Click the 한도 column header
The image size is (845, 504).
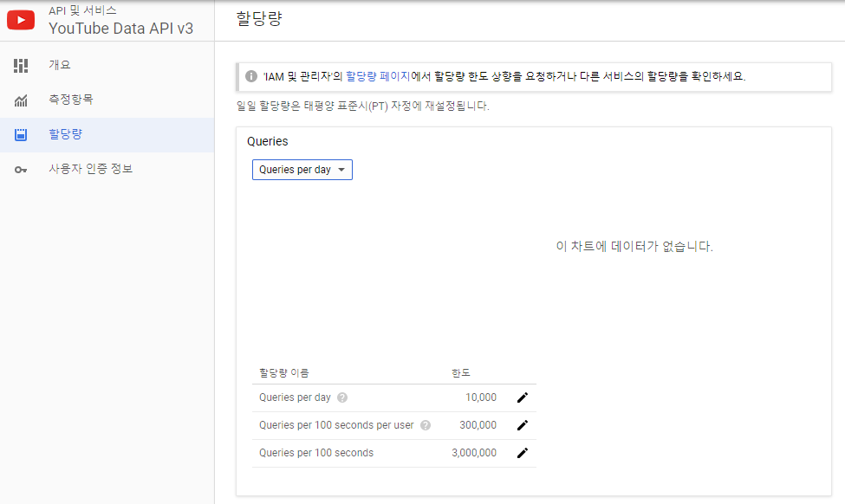tap(461, 372)
